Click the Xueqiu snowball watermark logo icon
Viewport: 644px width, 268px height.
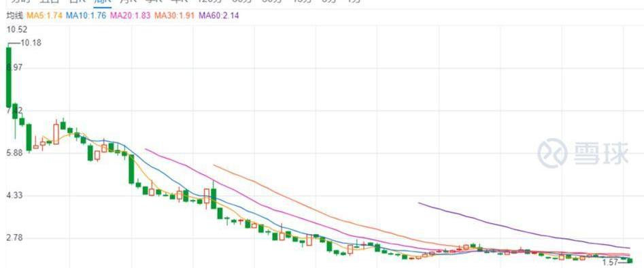[x=552, y=153]
